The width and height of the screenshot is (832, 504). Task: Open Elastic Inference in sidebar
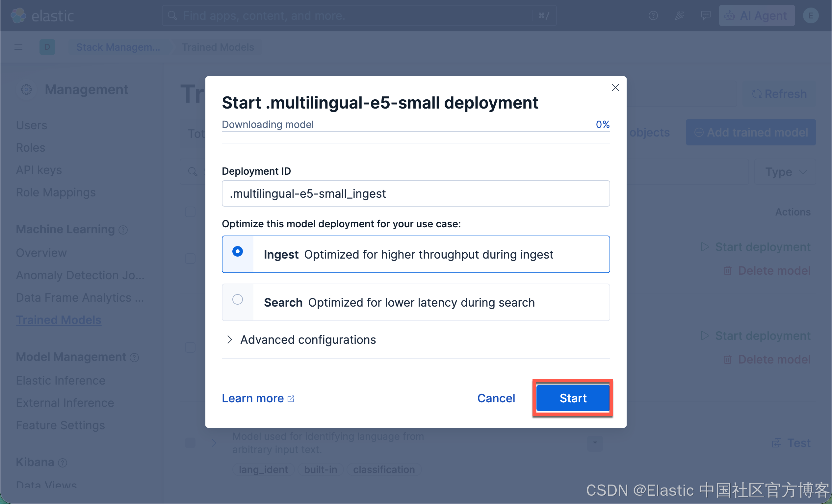[61, 380]
